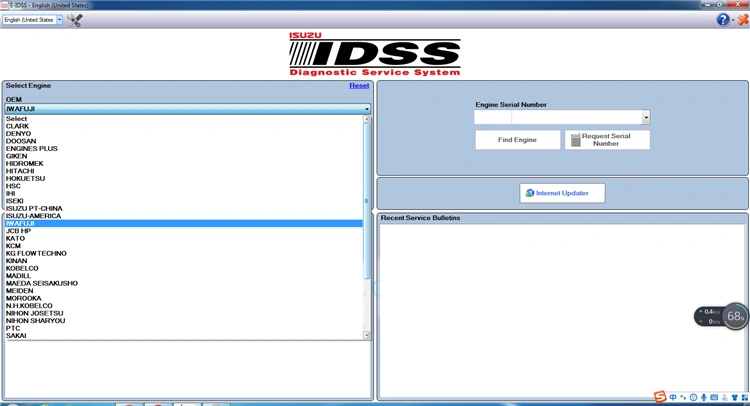The width and height of the screenshot is (750, 406).
Task: Open the soft keyboard icon in IME bar
Action: tap(714, 397)
